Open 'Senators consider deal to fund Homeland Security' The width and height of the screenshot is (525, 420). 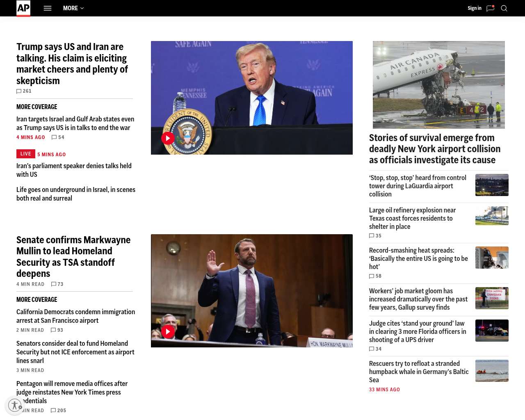pos(75,352)
